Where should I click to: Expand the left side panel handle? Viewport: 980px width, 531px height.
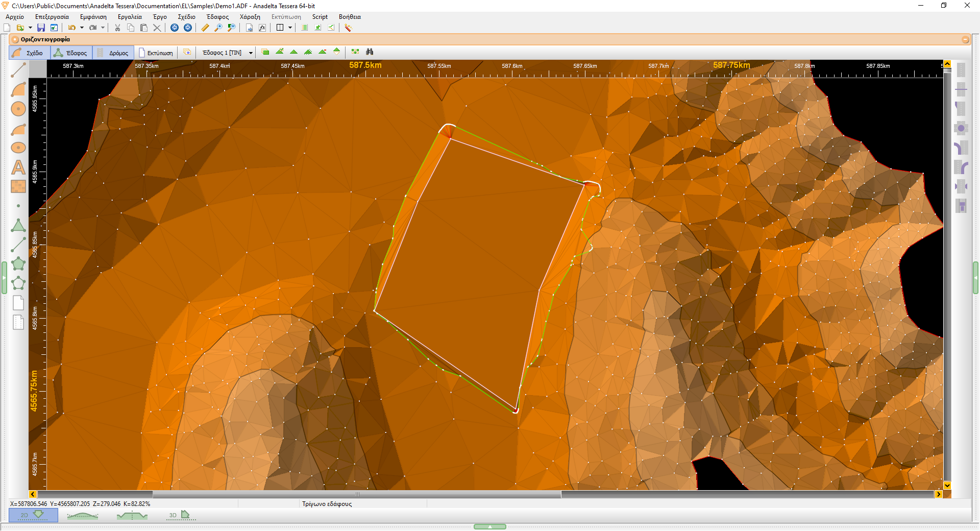click(4, 277)
